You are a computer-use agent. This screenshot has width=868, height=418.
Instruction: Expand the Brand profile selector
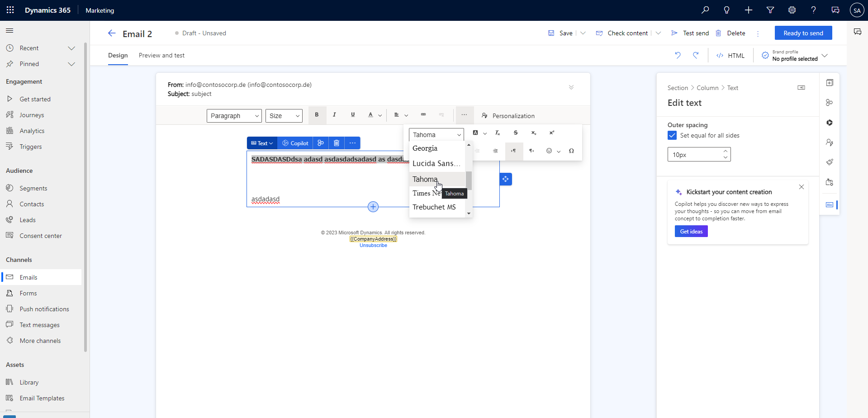click(825, 56)
